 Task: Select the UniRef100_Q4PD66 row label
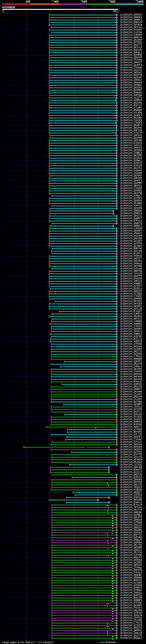coord(131,542)
